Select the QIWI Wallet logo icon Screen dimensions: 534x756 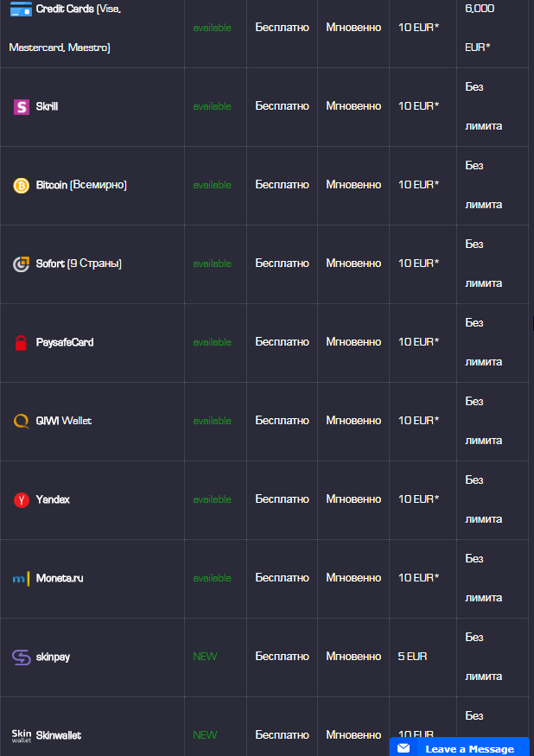point(21,422)
